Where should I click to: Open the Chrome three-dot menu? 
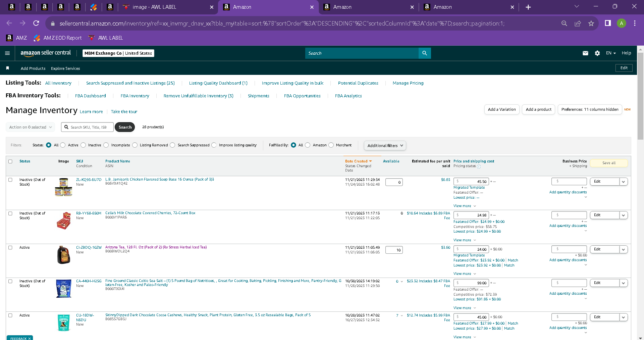tap(635, 23)
